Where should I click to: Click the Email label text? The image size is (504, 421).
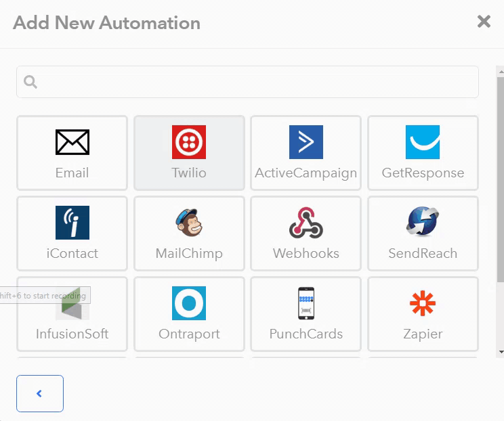coord(72,173)
